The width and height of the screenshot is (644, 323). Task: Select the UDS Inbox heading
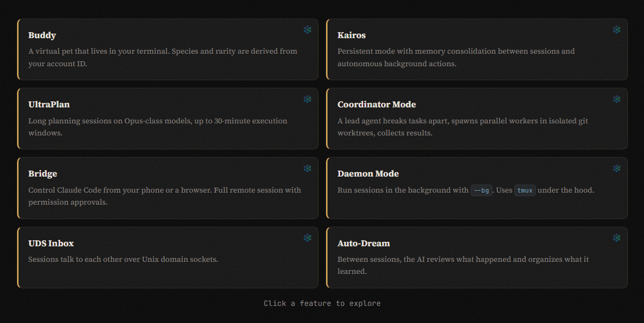click(x=51, y=243)
